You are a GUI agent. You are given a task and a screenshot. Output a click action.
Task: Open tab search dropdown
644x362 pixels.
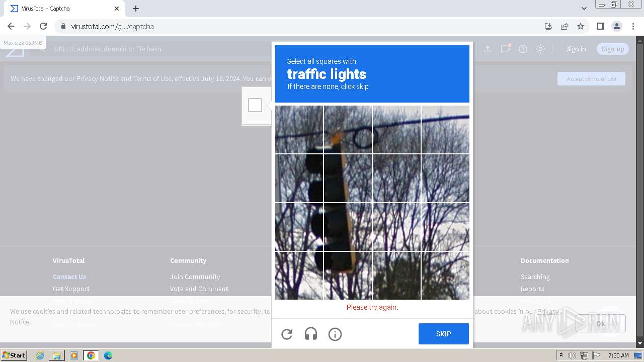coord(584,9)
